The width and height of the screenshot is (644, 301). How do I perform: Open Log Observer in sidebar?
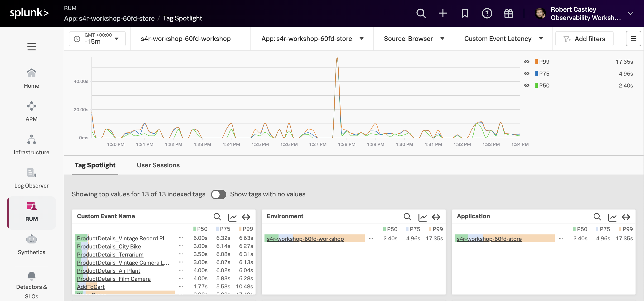click(x=32, y=178)
